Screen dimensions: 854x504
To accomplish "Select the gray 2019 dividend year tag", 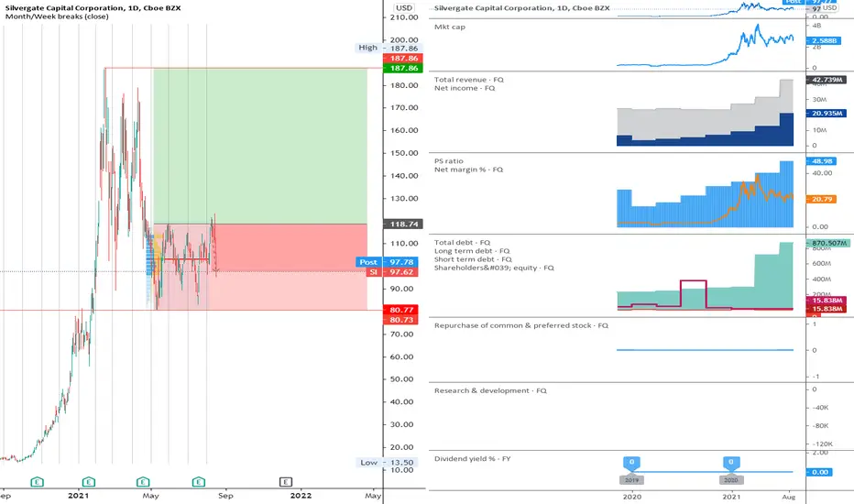I will (631, 480).
